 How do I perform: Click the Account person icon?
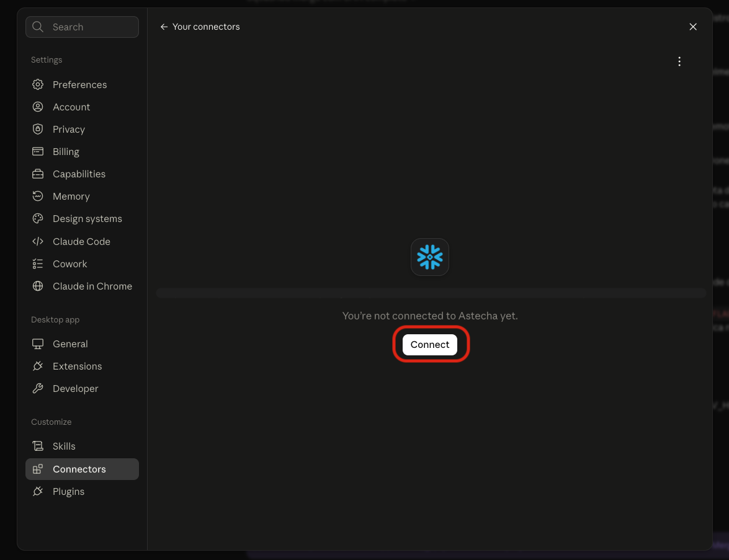click(38, 107)
